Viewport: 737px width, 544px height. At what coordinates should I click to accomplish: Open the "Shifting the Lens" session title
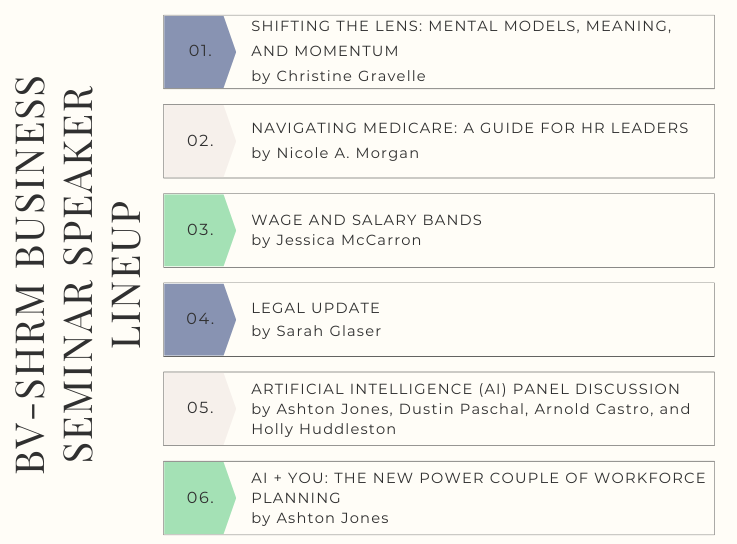(x=461, y=38)
